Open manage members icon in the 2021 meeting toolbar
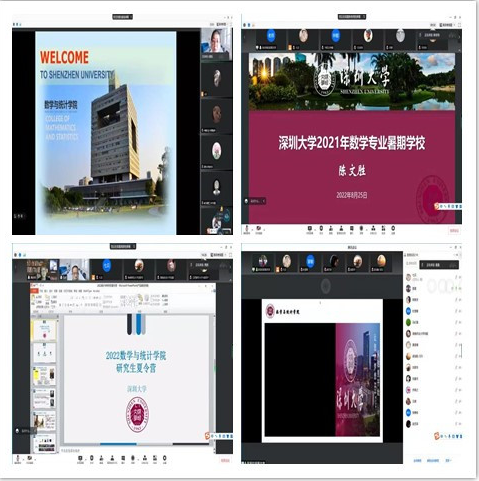 (x=341, y=229)
